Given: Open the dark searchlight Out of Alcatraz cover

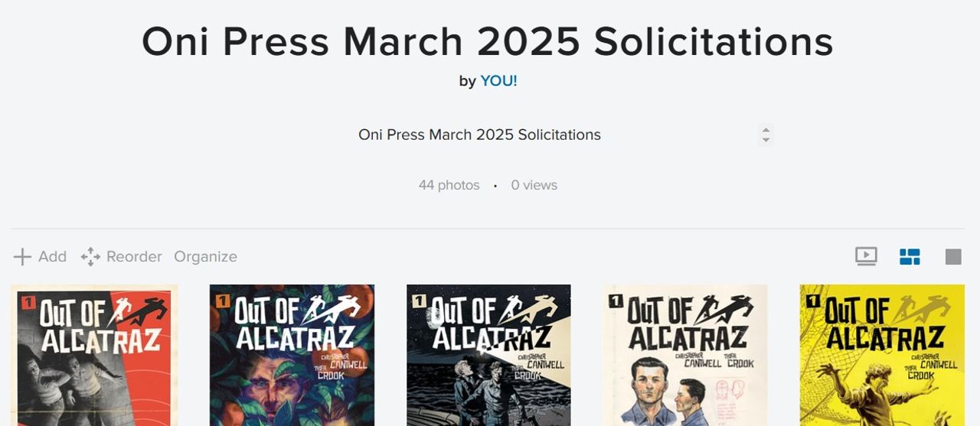Looking at the screenshot, I should coord(488,355).
